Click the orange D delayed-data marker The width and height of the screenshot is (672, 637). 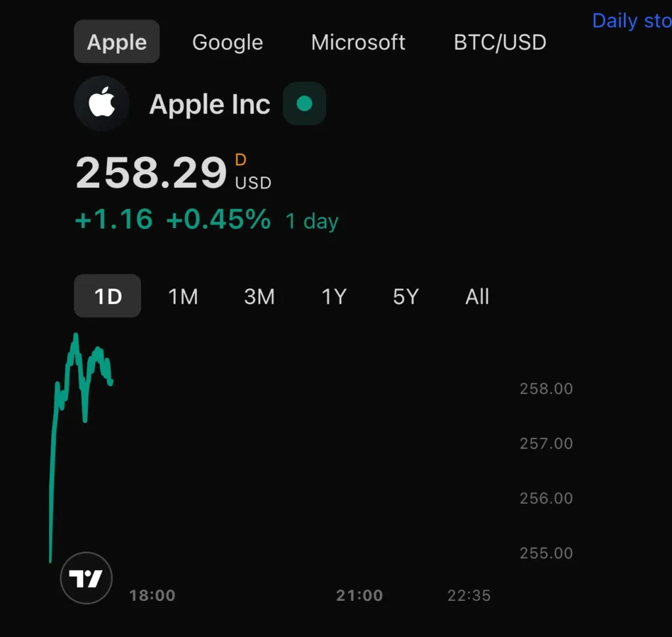pyautogui.click(x=241, y=160)
